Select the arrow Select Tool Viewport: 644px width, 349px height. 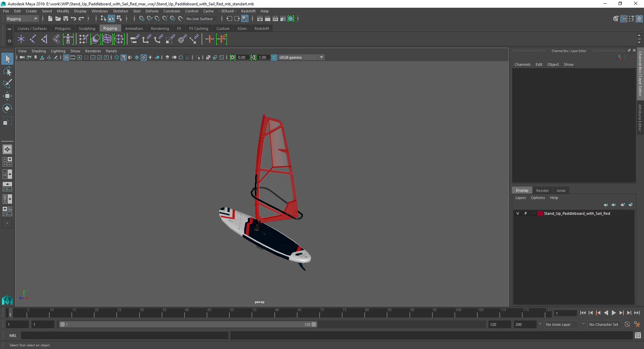[7, 59]
